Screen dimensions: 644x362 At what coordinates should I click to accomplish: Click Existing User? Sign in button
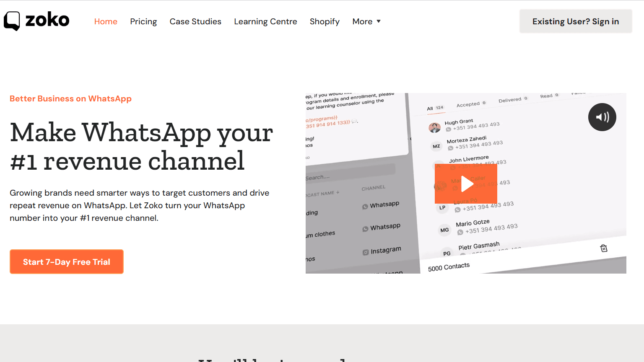click(575, 21)
